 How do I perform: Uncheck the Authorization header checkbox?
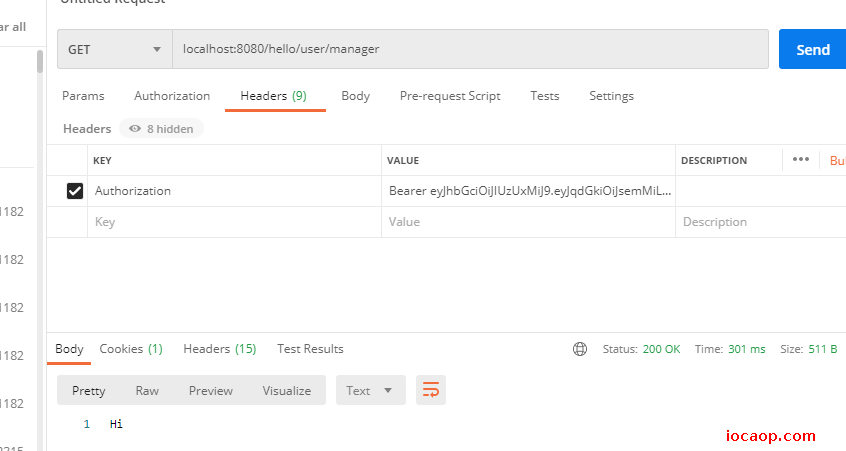click(x=75, y=190)
